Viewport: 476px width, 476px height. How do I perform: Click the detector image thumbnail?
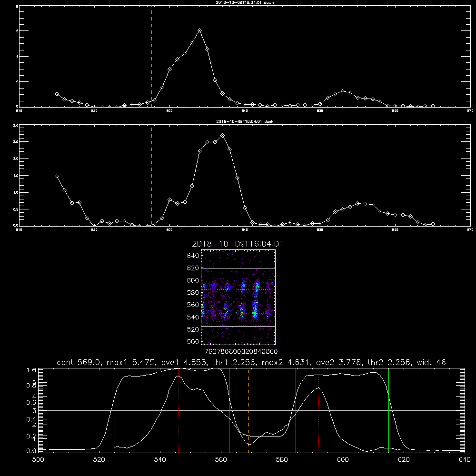point(238,297)
